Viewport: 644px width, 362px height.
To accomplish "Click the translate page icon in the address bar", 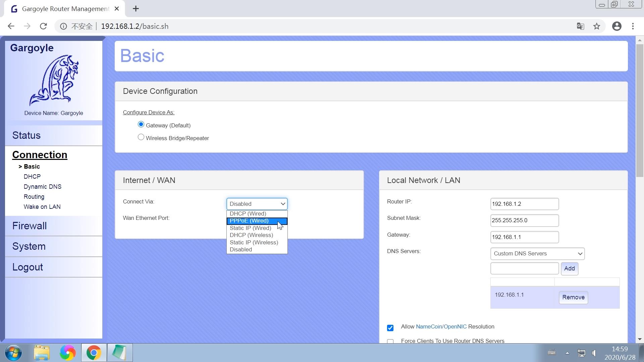I will click(580, 26).
